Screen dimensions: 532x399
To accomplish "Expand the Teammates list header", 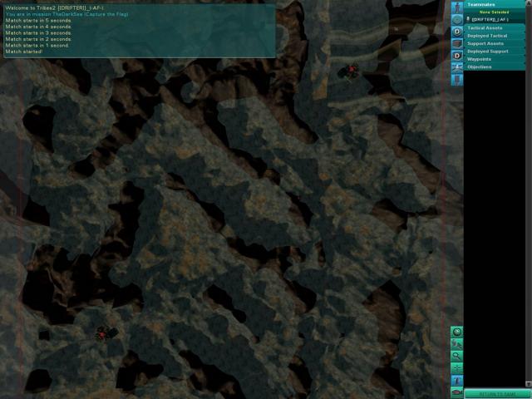I will click(x=494, y=5).
